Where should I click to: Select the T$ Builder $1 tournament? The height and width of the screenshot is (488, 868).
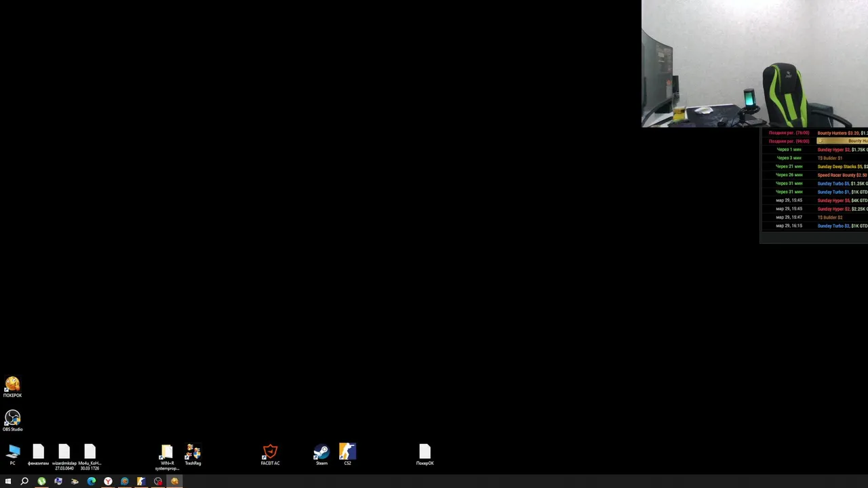pos(830,158)
